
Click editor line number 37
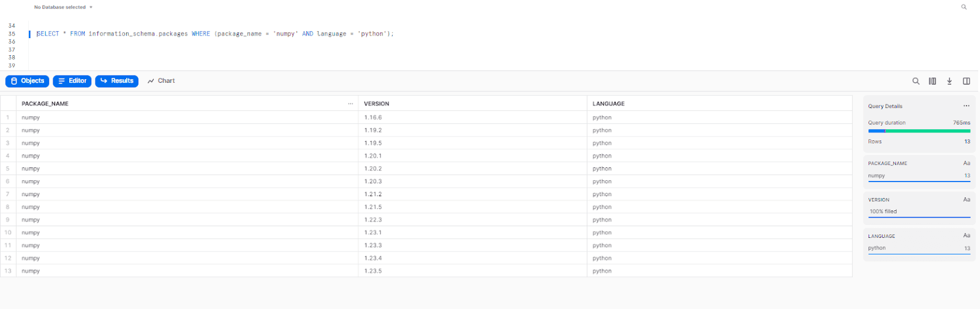12,50
